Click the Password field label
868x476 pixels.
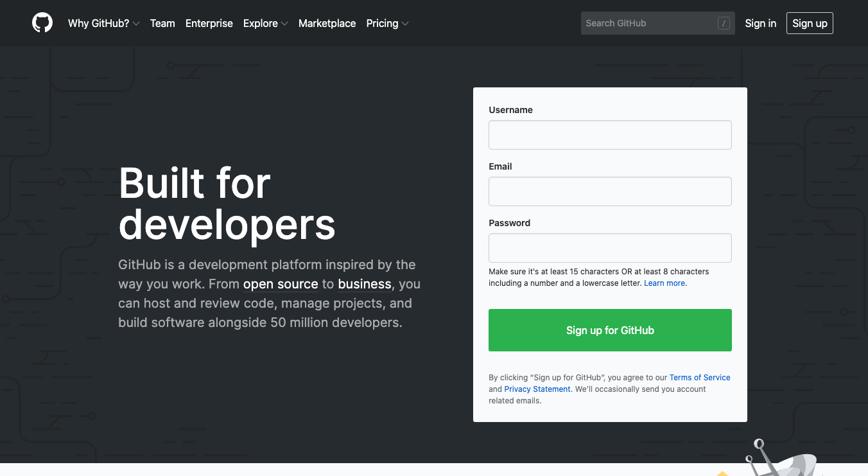(x=510, y=223)
